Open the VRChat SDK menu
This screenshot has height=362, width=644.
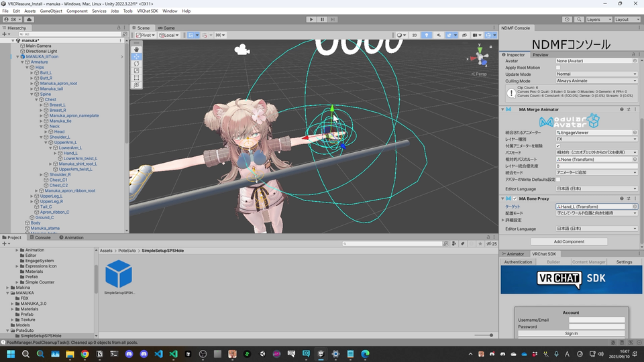pyautogui.click(x=147, y=11)
